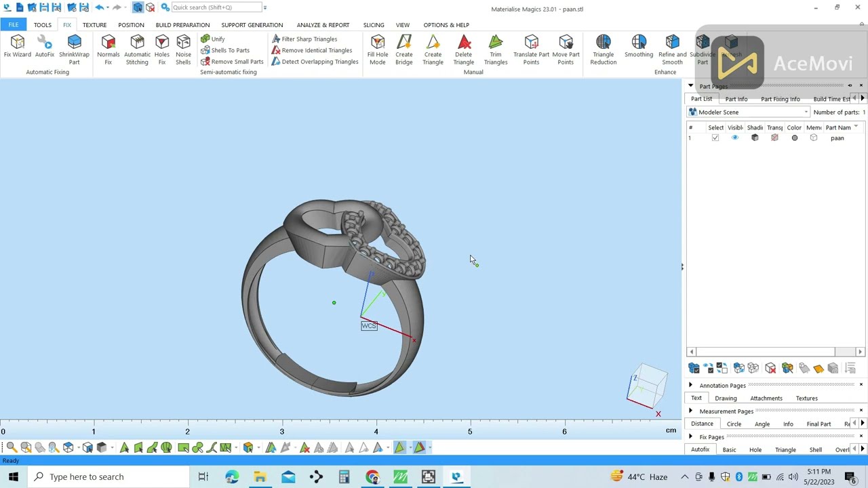Click the ShrinkWrap Part tool
Screen dimensions: 868x488
click(74, 50)
